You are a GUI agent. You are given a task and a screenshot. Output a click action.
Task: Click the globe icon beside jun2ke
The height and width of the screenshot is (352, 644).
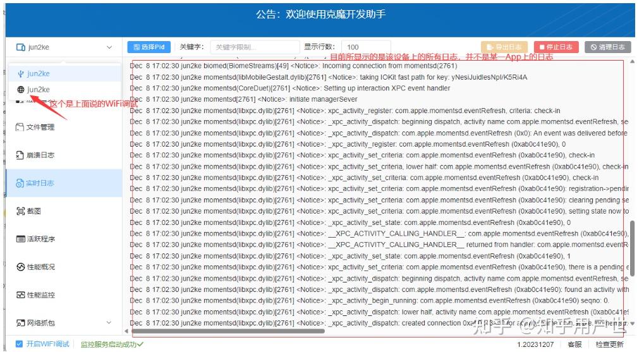click(20, 90)
